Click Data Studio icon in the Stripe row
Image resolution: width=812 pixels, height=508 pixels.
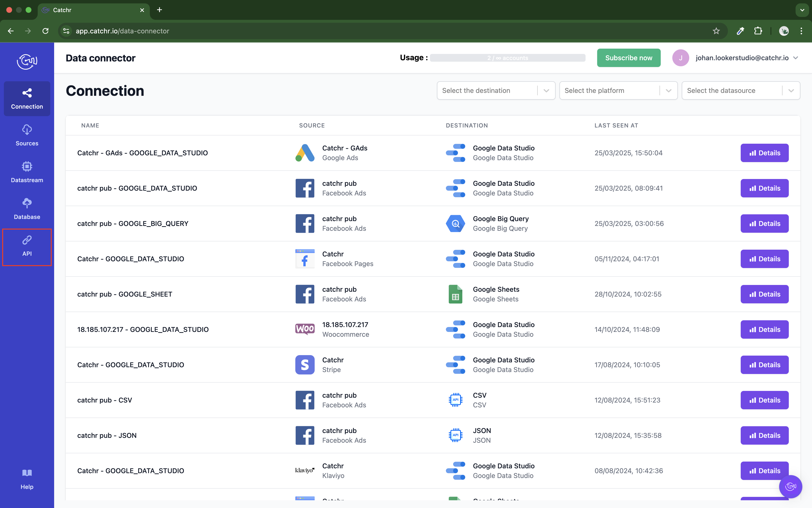click(x=455, y=365)
